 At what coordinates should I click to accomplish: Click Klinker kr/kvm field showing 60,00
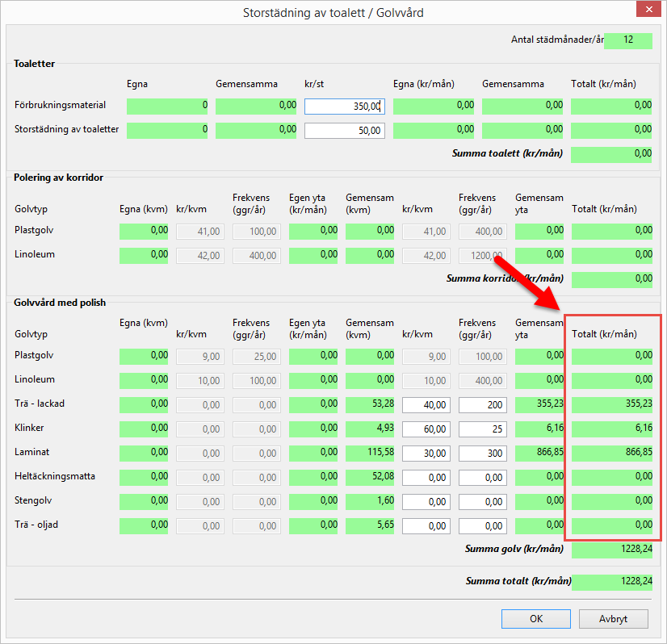click(426, 429)
